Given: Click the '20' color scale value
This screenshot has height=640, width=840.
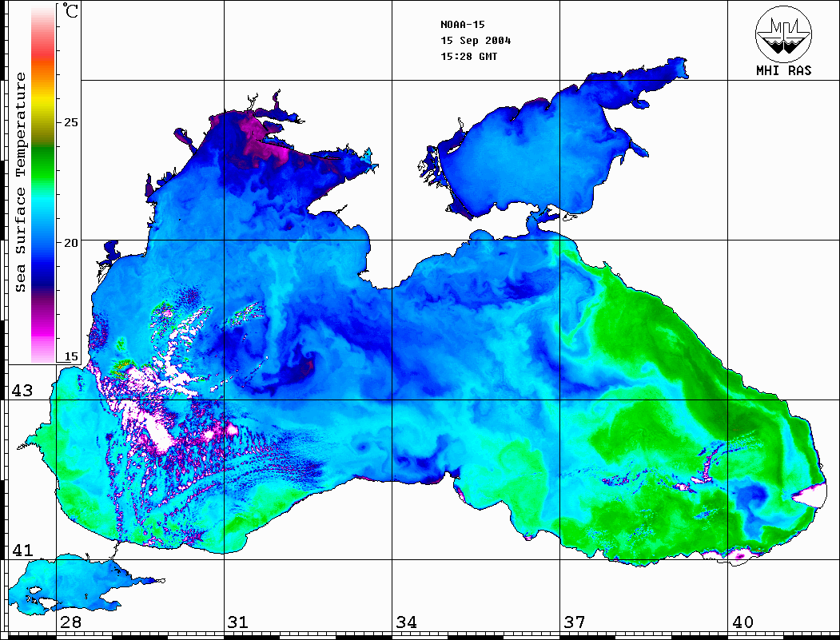Looking at the screenshot, I should pos(70,243).
